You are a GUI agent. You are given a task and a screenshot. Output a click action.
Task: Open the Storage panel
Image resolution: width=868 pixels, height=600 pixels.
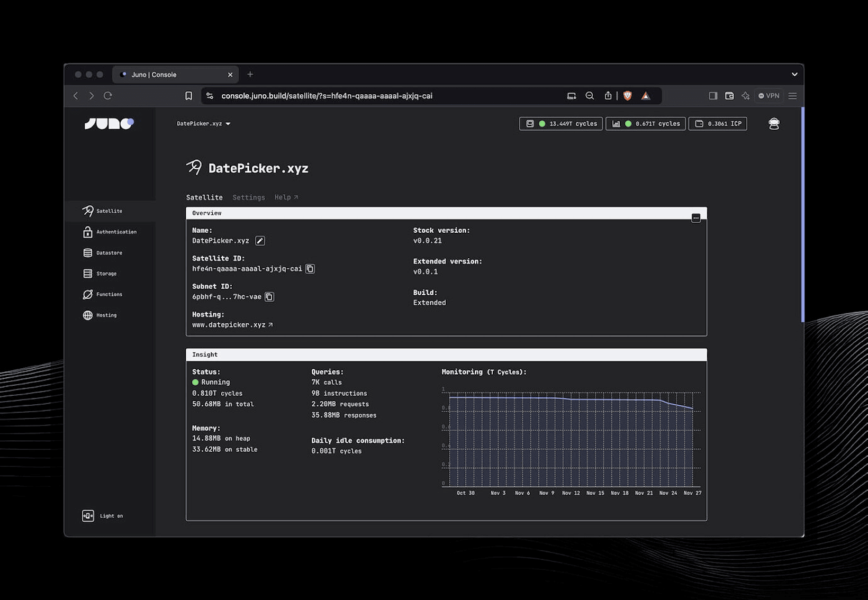(x=105, y=274)
